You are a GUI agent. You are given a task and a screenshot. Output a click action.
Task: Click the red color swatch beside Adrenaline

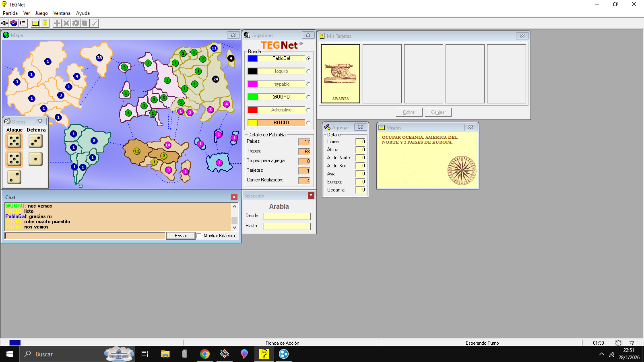(x=252, y=110)
